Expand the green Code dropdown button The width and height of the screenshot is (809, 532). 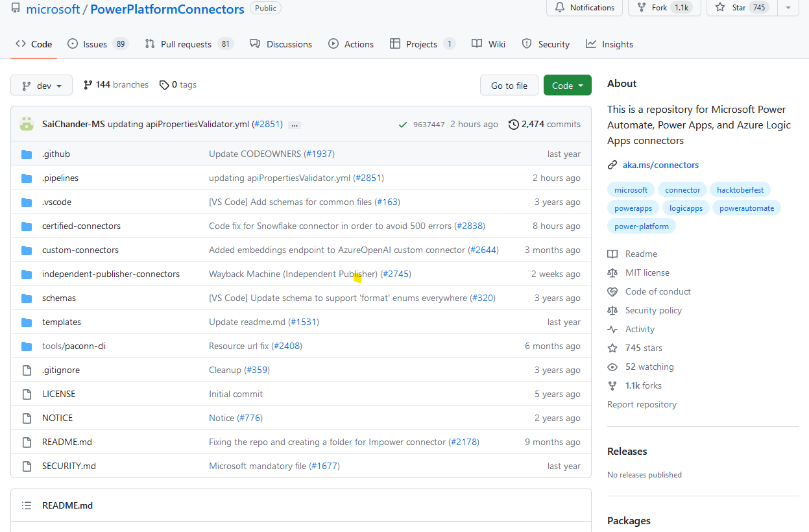coord(567,86)
